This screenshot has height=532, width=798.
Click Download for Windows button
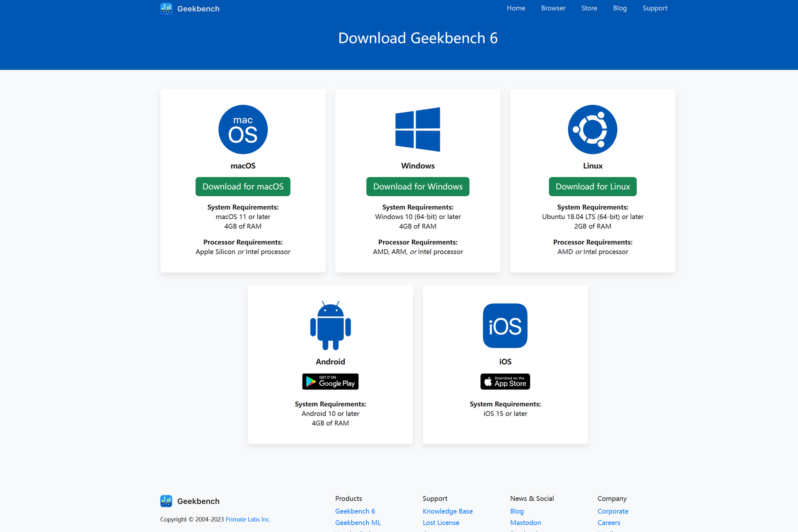418,187
